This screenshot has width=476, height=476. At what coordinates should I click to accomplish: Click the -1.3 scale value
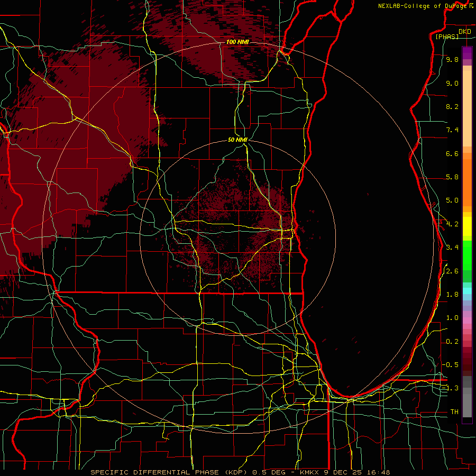[x=451, y=388]
